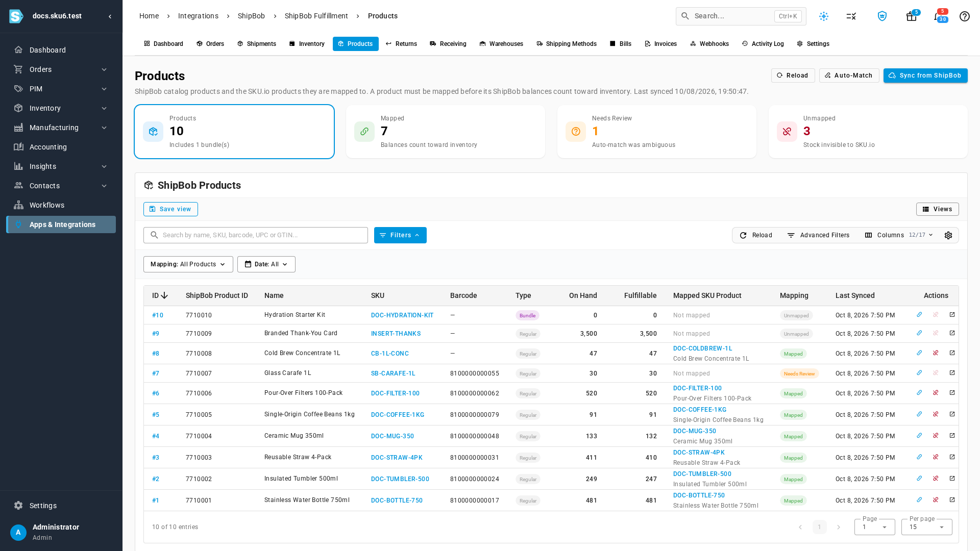
Task: Unlink mapping for Single-Origin Coffee Beans 1kg
Action: [936, 414]
